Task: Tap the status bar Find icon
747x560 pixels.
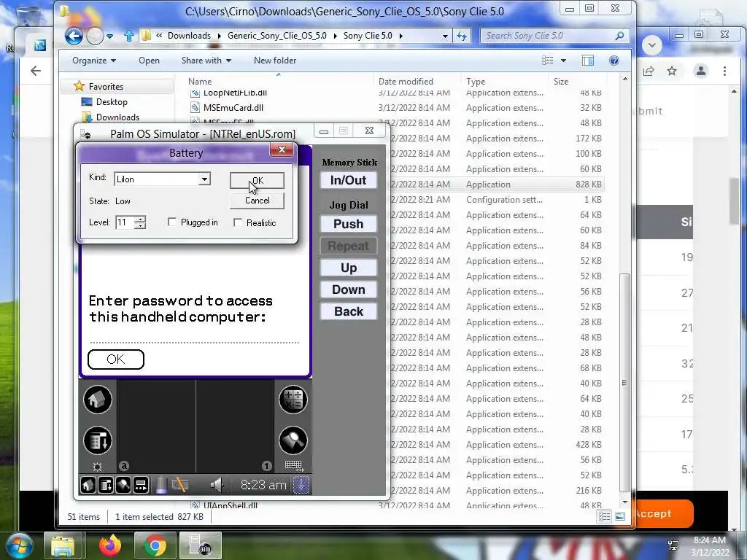Action: tap(123, 485)
